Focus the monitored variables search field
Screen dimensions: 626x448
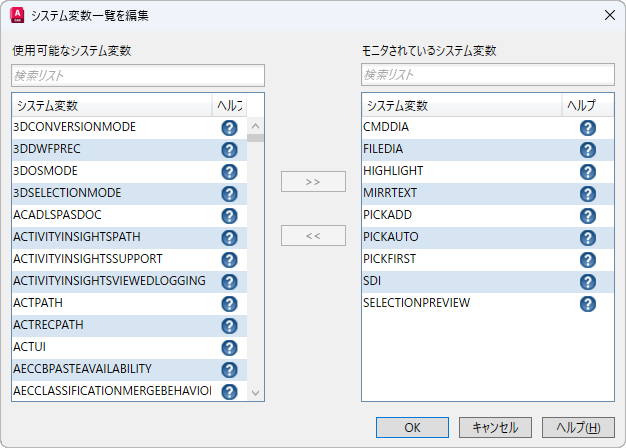pos(488,75)
